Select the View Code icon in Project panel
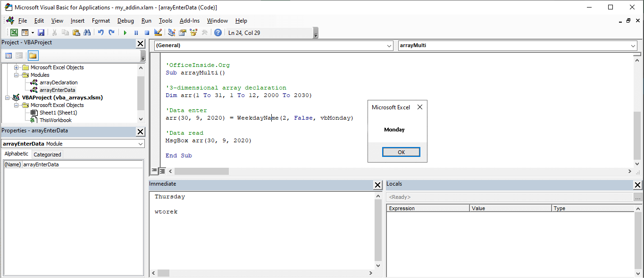The image size is (644, 278). click(8, 56)
